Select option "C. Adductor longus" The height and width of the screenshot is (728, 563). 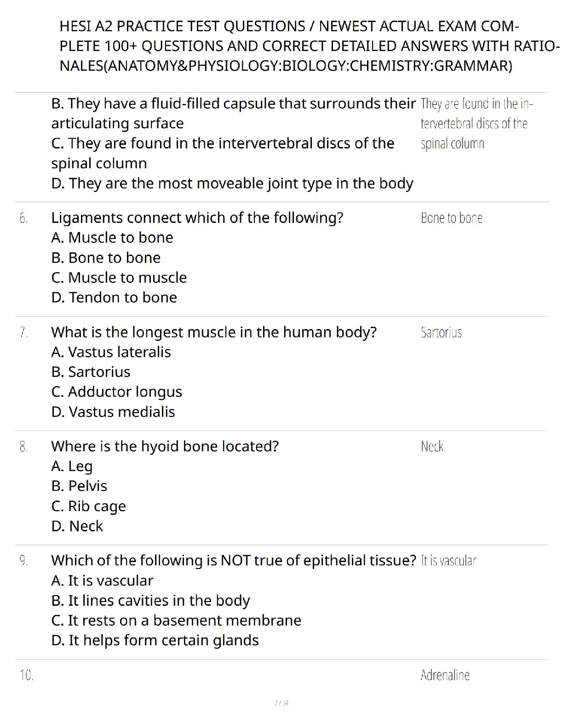pos(117,392)
